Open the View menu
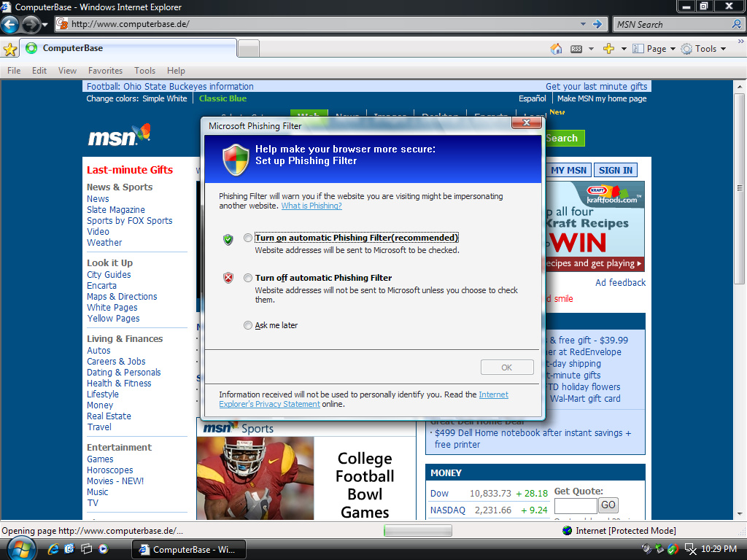Viewport: 747px width, 560px height. tap(67, 71)
